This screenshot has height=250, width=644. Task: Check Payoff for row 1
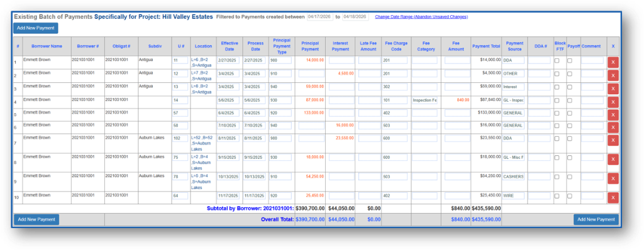tap(570, 61)
